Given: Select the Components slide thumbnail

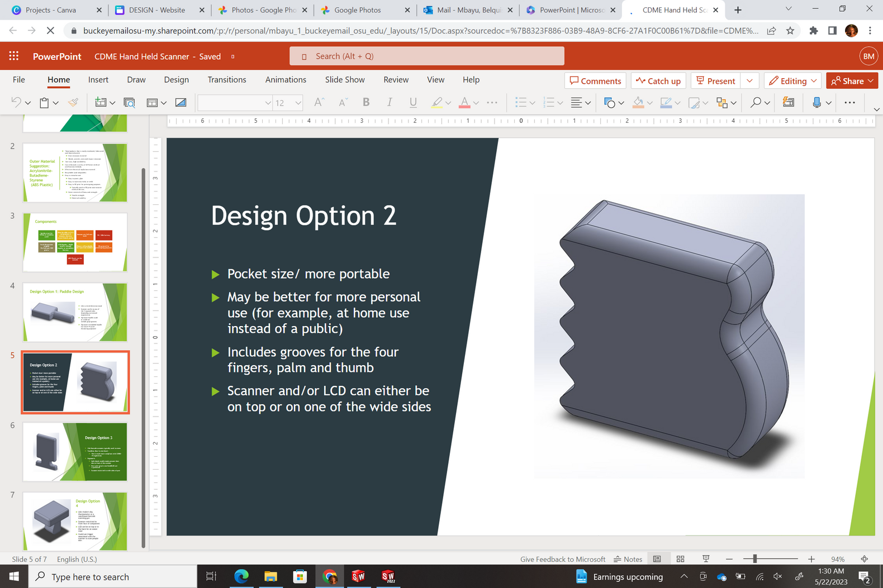Looking at the screenshot, I should tap(75, 242).
